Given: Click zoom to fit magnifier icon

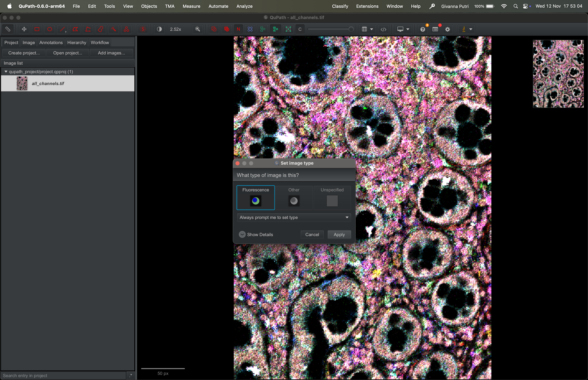Looking at the screenshot, I should click(x=197, y=29).
